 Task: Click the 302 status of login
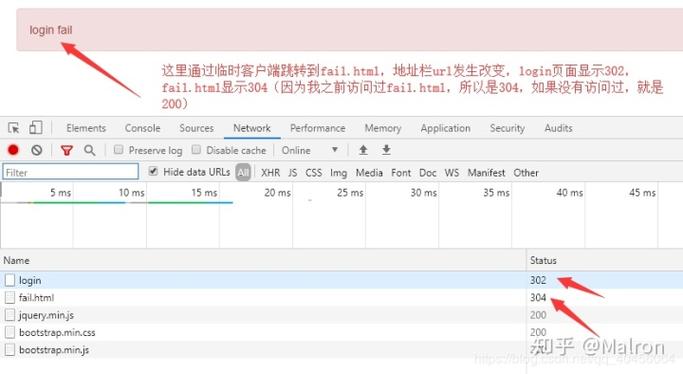pyautogui.click(x=538, y=280)
